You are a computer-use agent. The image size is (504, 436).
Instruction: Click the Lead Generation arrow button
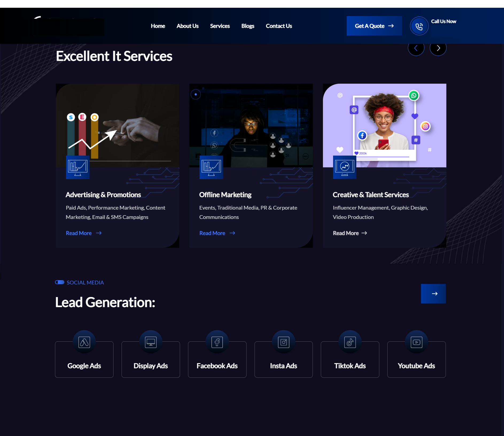point(433,294)
